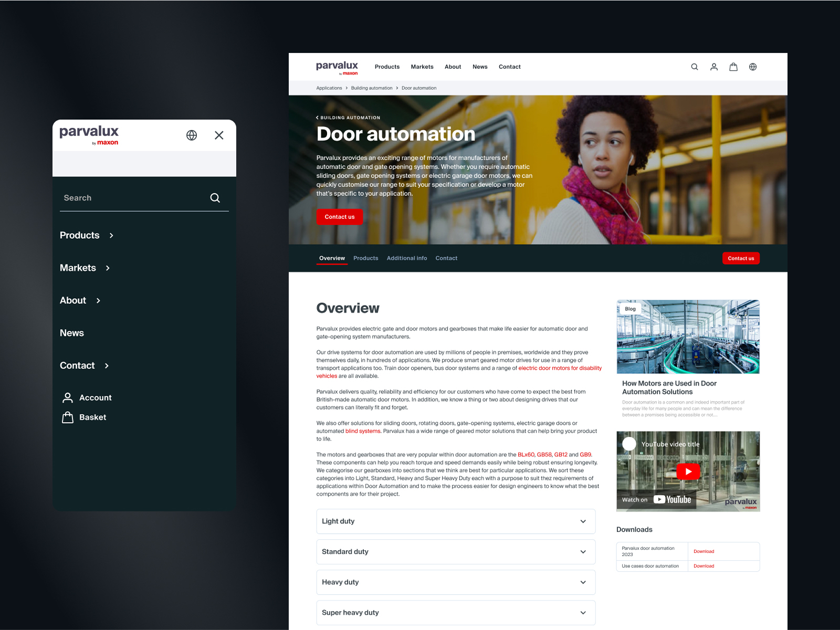Click the Downloads heading
840x630 pixels.
[634, 530]
